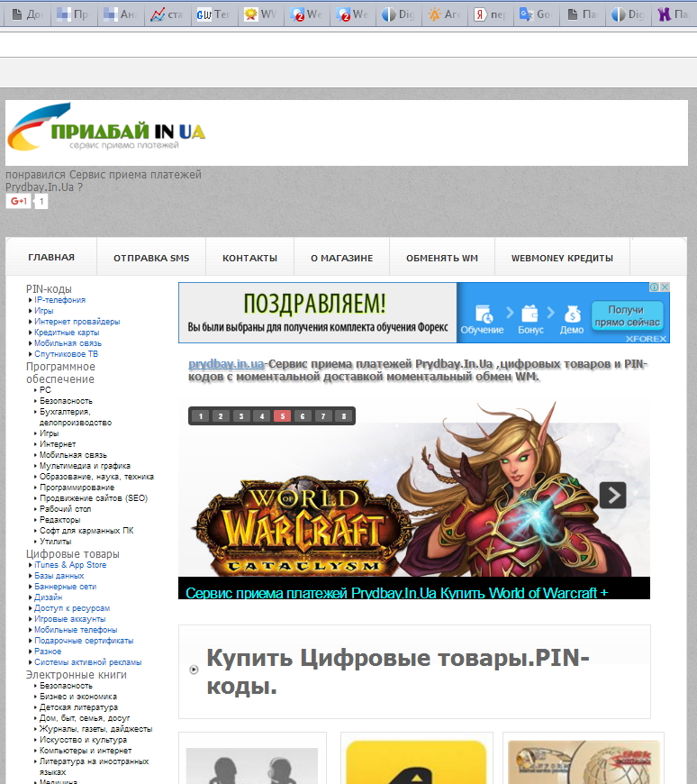Click Бизнес и экономика ebooks item
697x784 pixels.
[x=78, y=697]
